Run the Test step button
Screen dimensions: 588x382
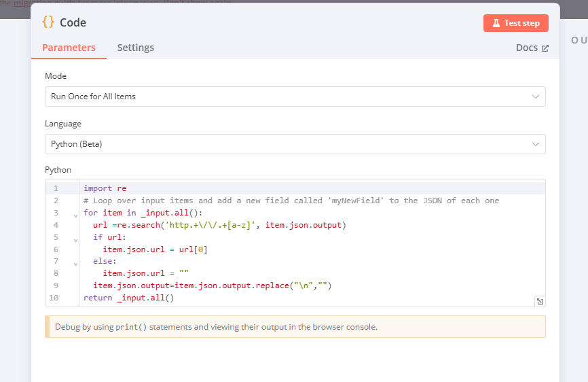pos(515,23)
